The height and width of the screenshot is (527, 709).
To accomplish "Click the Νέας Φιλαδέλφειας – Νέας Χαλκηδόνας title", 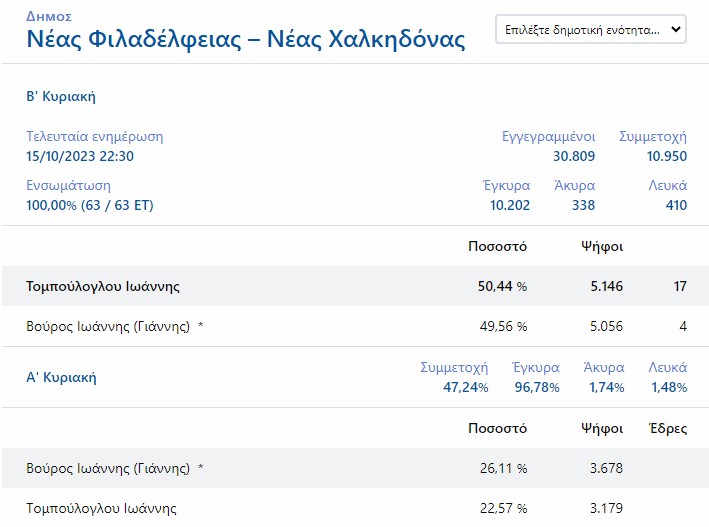I will tap(245, 40).
